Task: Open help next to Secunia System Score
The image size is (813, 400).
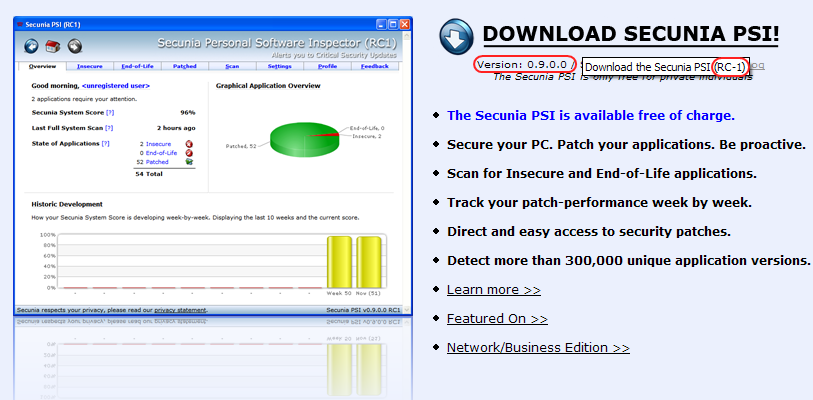Action: click(x=110, y=113)
